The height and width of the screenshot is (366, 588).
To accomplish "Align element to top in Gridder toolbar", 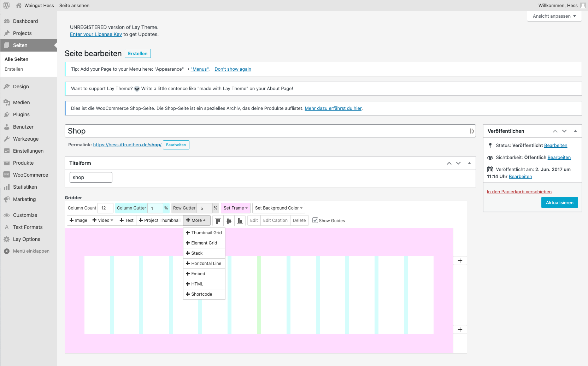I will [x=218, y=221].
